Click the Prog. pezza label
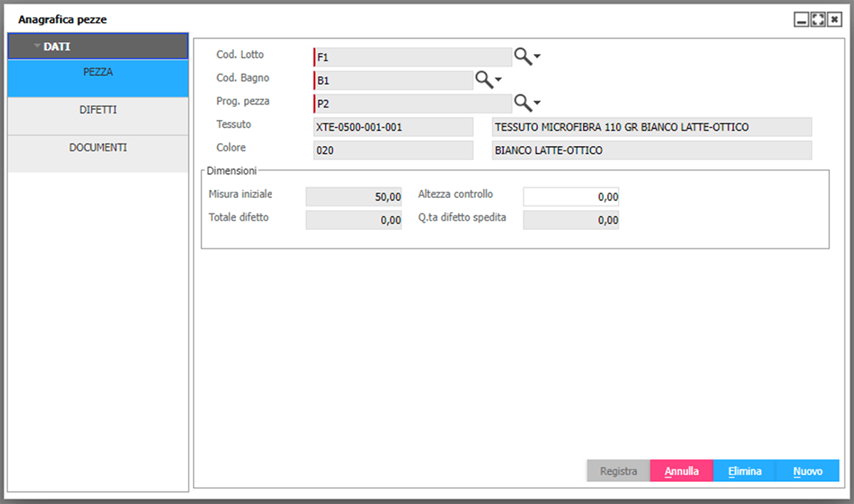 (243, 101)
